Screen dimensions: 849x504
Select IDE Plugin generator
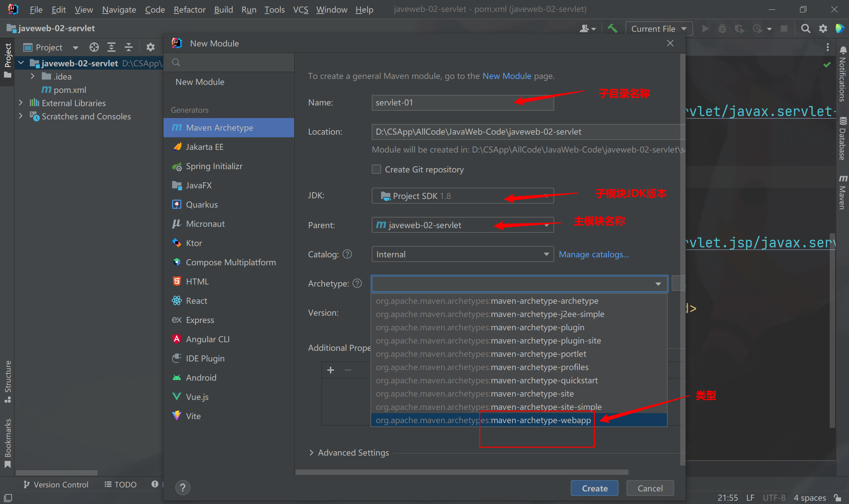(229, 359)
